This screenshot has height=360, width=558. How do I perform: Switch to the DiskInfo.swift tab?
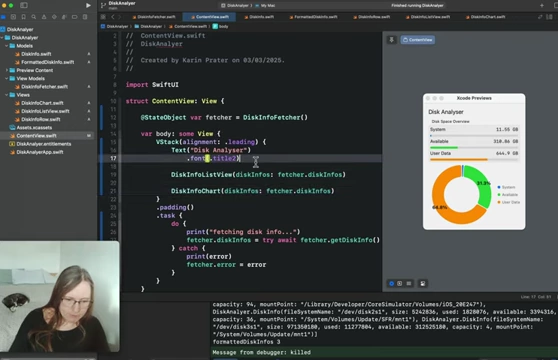point(259,17)
